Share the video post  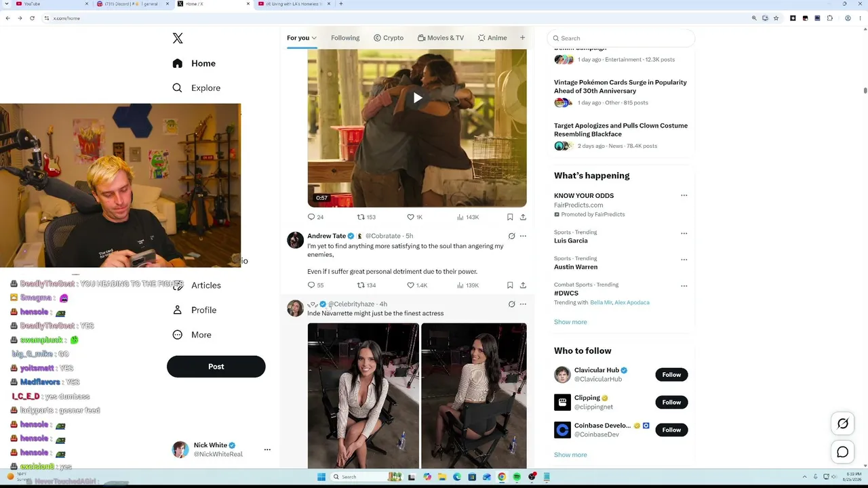point(523,217)
